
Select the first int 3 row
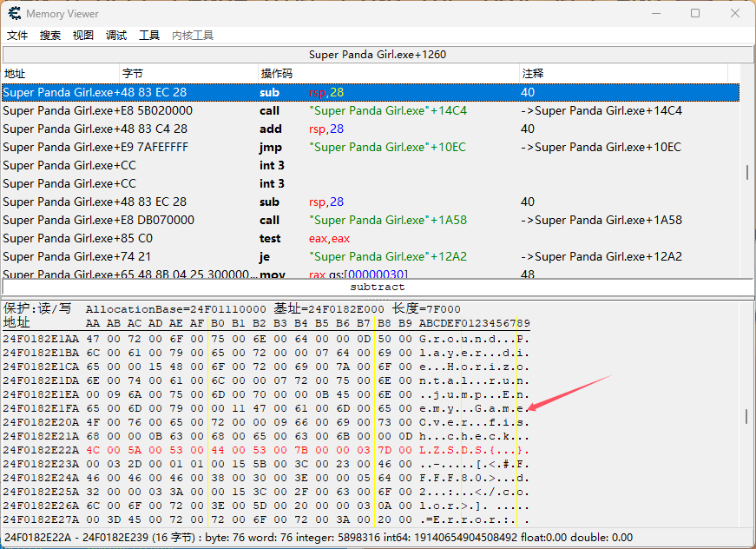[x=371, y=165]
